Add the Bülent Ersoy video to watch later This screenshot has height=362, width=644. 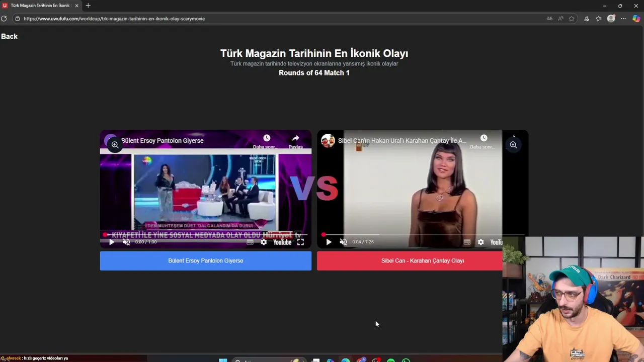click(266, 141)
